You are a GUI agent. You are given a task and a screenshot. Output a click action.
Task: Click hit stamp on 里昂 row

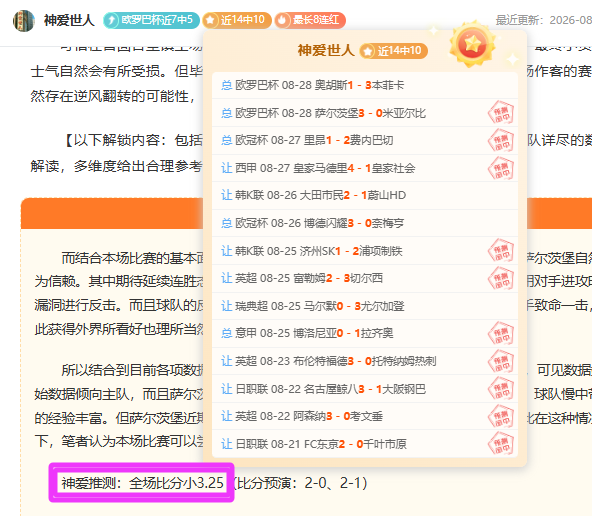tap(501, 140)
